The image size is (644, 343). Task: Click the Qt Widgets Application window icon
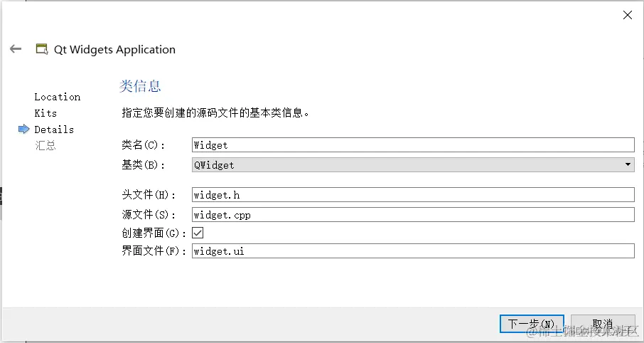point(41,49)
